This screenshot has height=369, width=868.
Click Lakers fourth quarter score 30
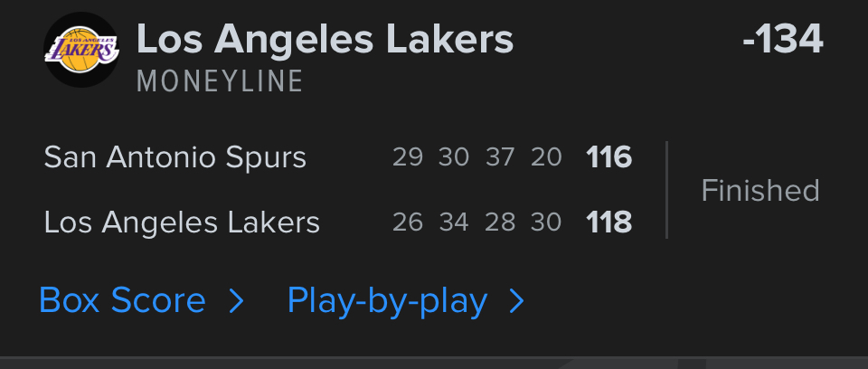coord(546,222)
